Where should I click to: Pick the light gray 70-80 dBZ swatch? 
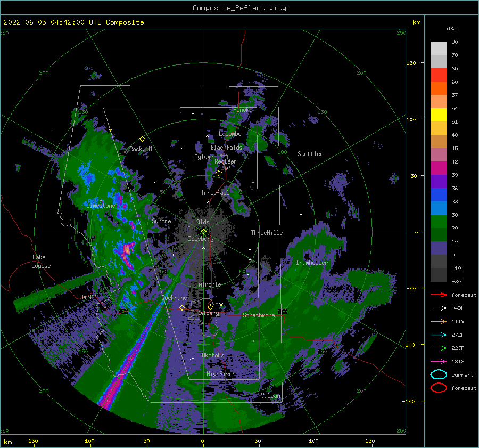click(439, 48)
